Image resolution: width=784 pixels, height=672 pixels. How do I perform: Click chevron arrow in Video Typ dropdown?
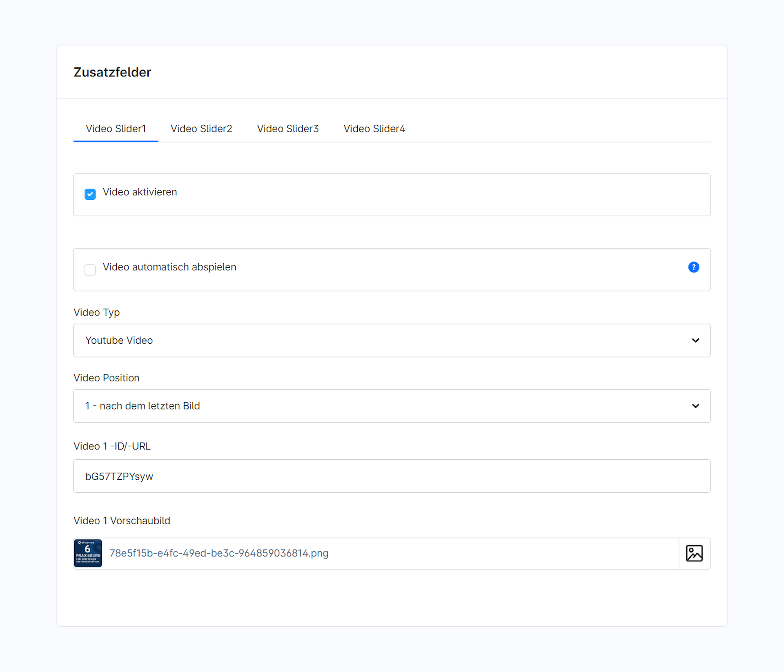pos(695,340)
